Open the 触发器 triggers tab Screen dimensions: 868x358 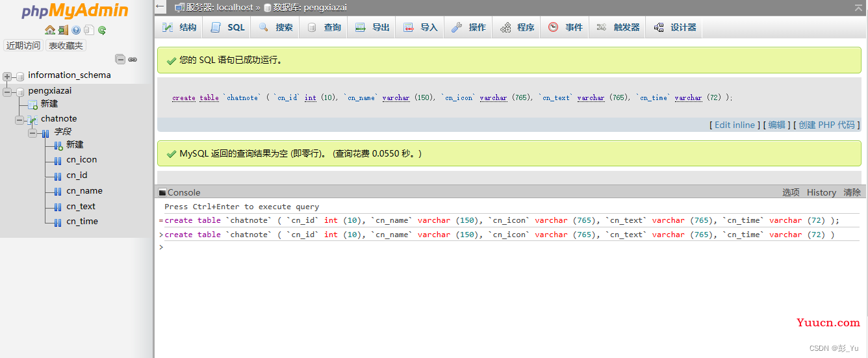click(617, 27)
